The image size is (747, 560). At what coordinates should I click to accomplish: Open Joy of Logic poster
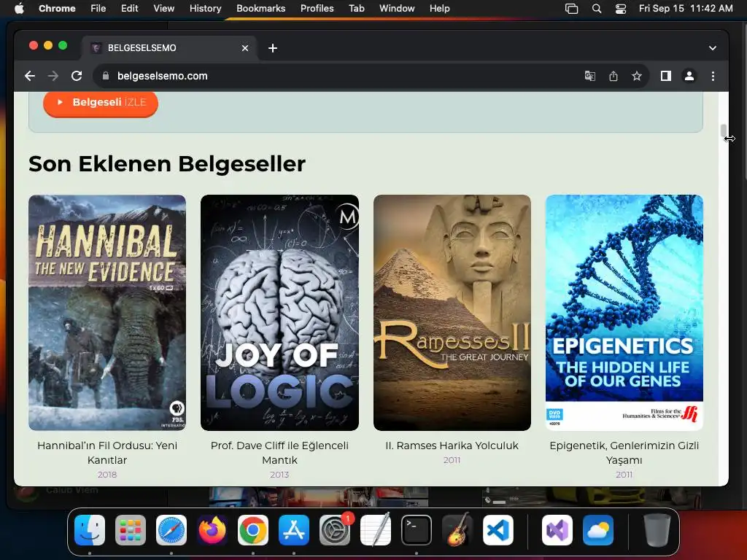point(279,313)
